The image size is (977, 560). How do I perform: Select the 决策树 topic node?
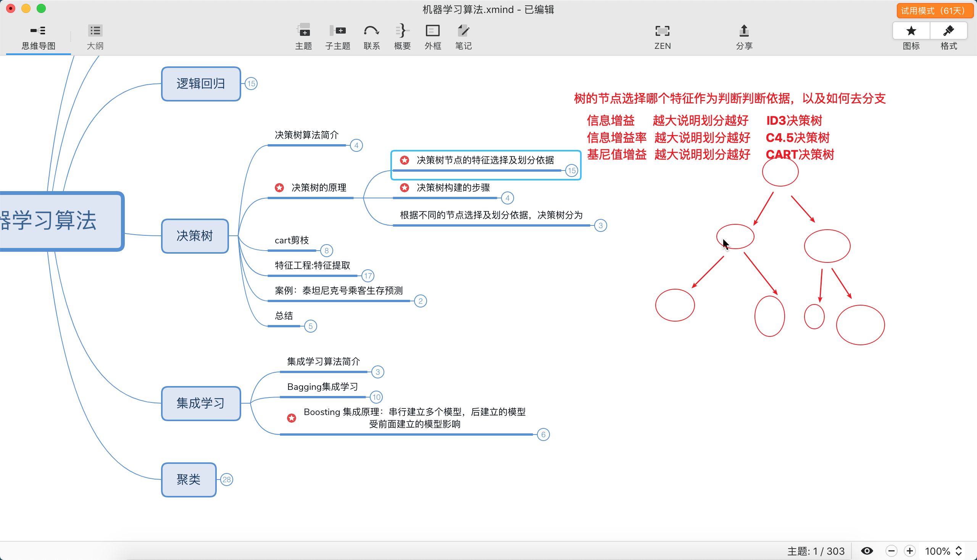point(195,236)
